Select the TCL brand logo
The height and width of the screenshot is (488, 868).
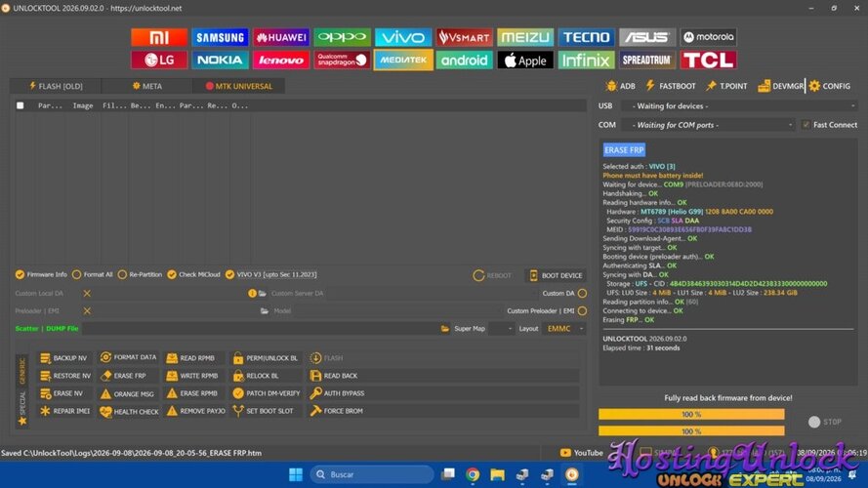click(x=709, y=60)
